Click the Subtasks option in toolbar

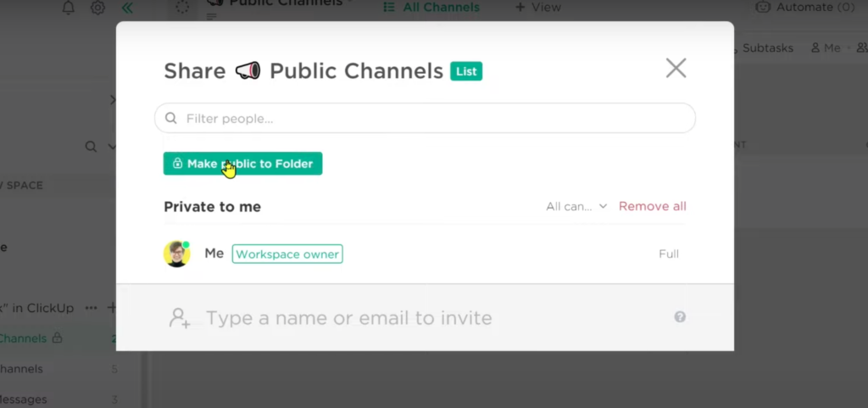(767, 48)
